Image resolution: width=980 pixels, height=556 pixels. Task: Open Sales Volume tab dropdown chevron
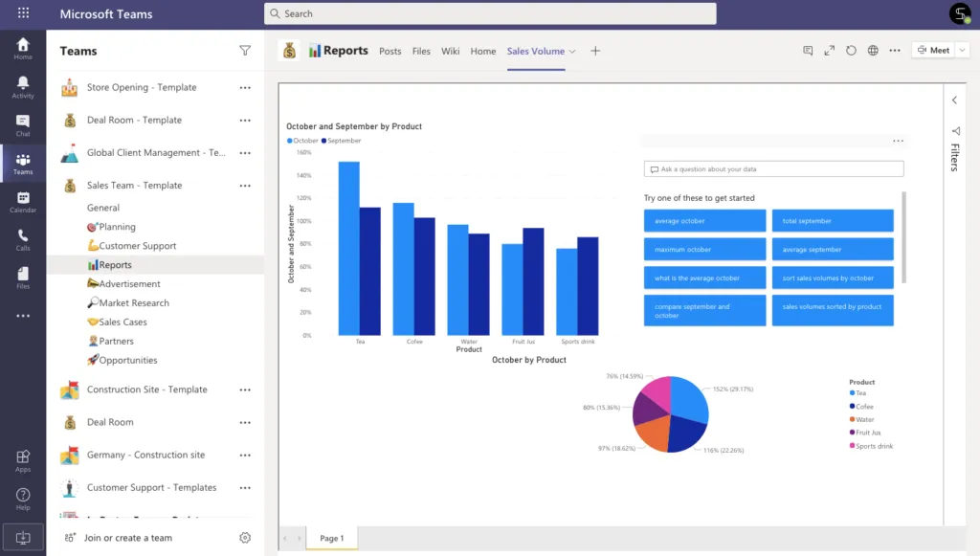click(x=572, y=52)
